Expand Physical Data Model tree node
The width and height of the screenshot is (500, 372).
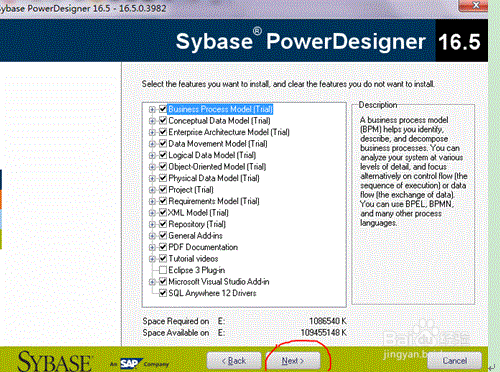(x=152, y=178)
